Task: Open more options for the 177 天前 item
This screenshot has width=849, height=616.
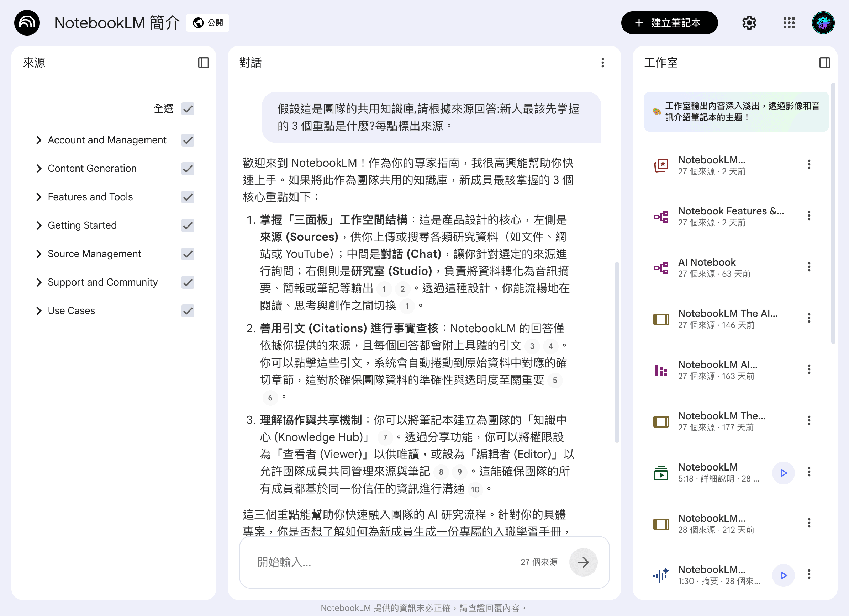Action: pyautogui.click(x=809, y=421)
